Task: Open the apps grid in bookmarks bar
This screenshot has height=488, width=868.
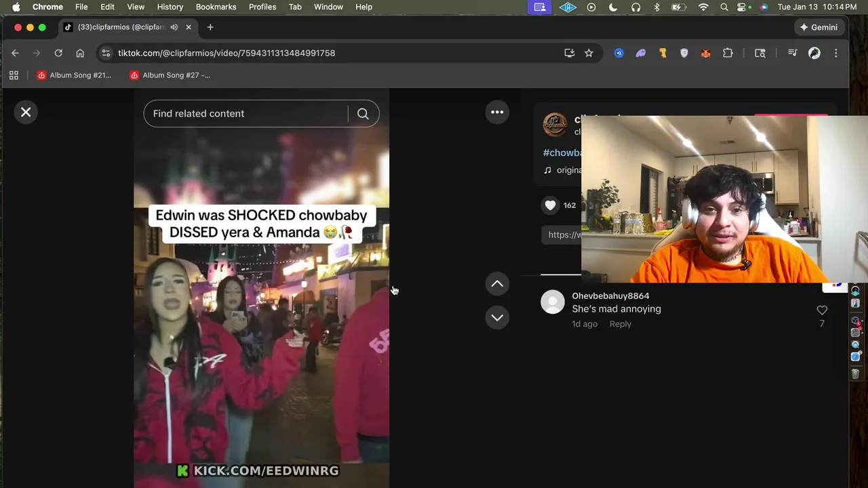Action: [x=14, y=75]
